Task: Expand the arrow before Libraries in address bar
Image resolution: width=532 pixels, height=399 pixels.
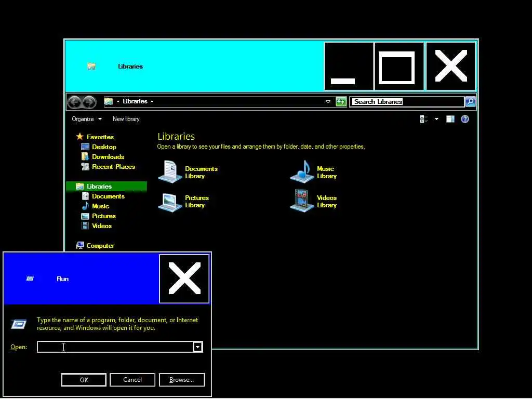Action: click(118, 101)
